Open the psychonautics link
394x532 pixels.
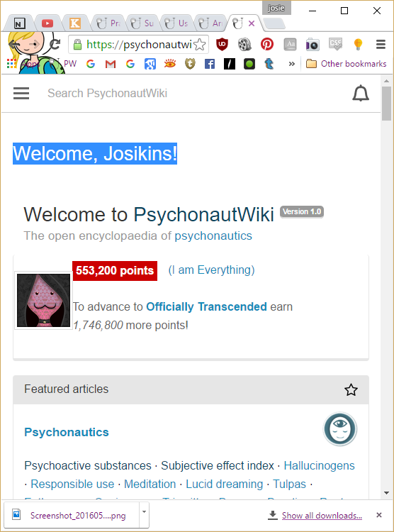[x=213, y=235]
